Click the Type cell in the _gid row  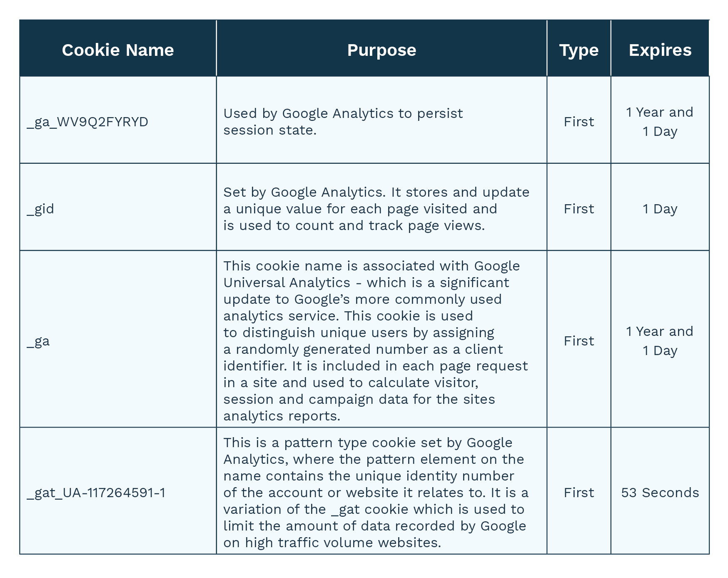coord(578,208)
